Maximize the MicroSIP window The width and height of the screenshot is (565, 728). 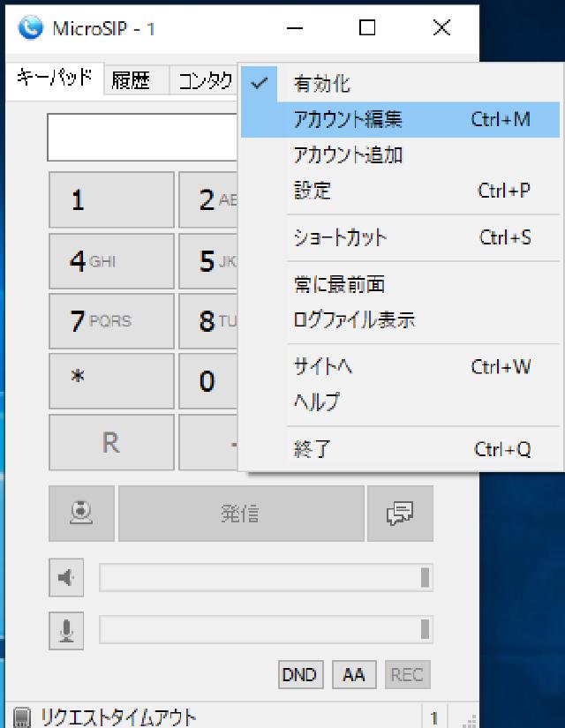click(x=367, y=28)
